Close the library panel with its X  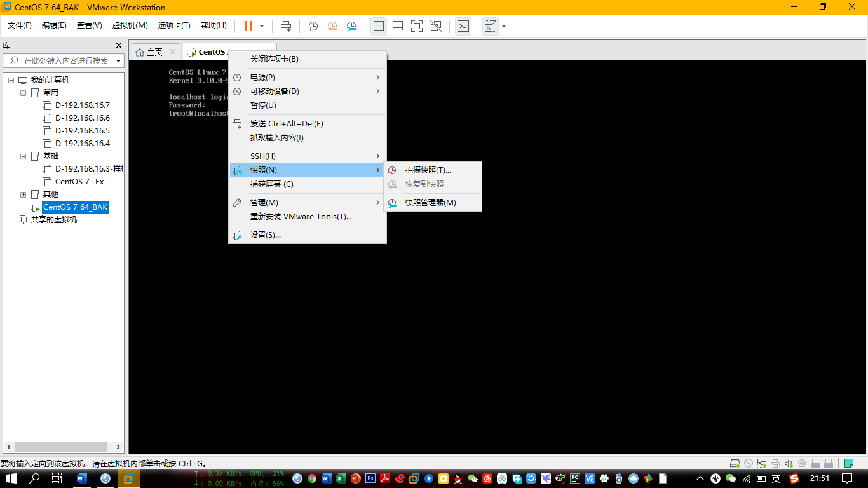(118, 46)
